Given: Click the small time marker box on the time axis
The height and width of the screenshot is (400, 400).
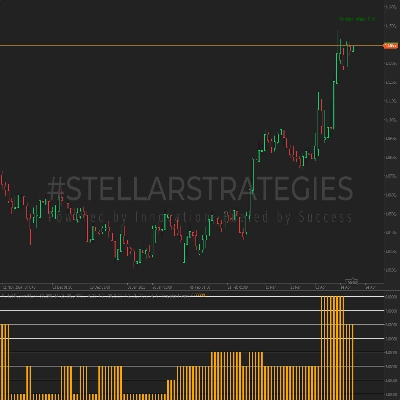Looking at the screenshot, I should pos(351,282).
